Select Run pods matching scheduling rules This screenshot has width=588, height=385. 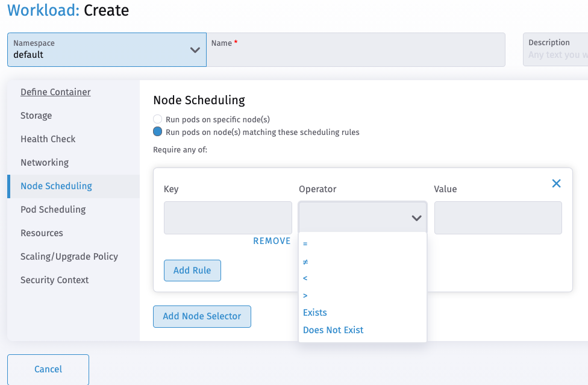(x=157, y=131)
